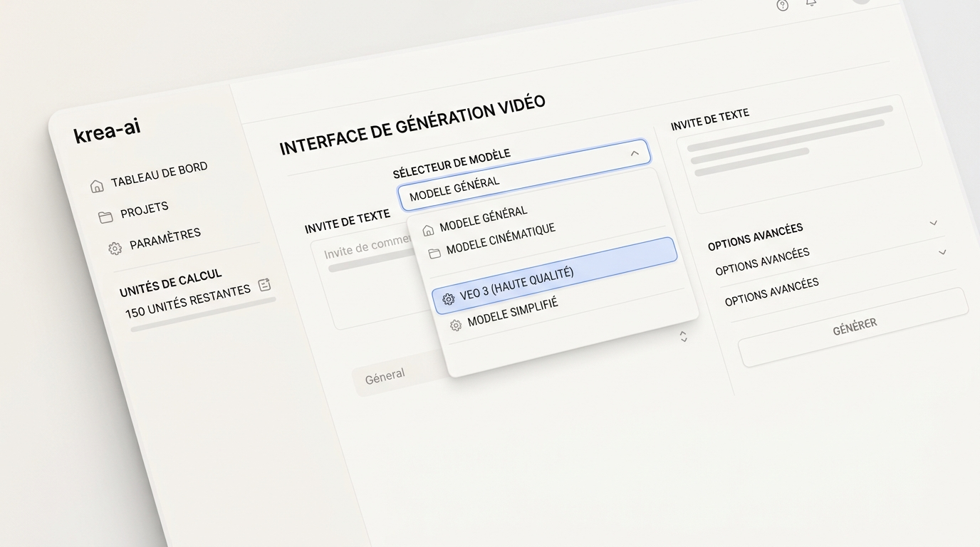Choose MODELE GÉNÉRAL from the dropdown list

(484, 220)
